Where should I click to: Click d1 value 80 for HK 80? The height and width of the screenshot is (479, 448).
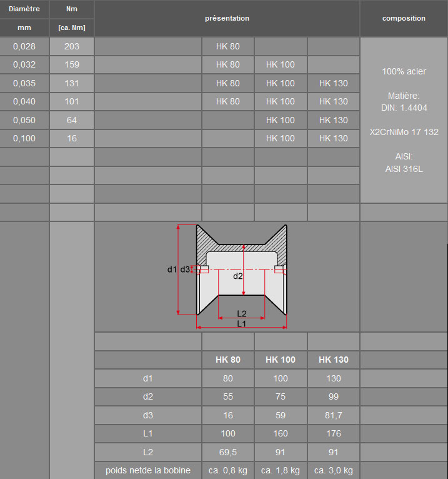pos(227,378)
